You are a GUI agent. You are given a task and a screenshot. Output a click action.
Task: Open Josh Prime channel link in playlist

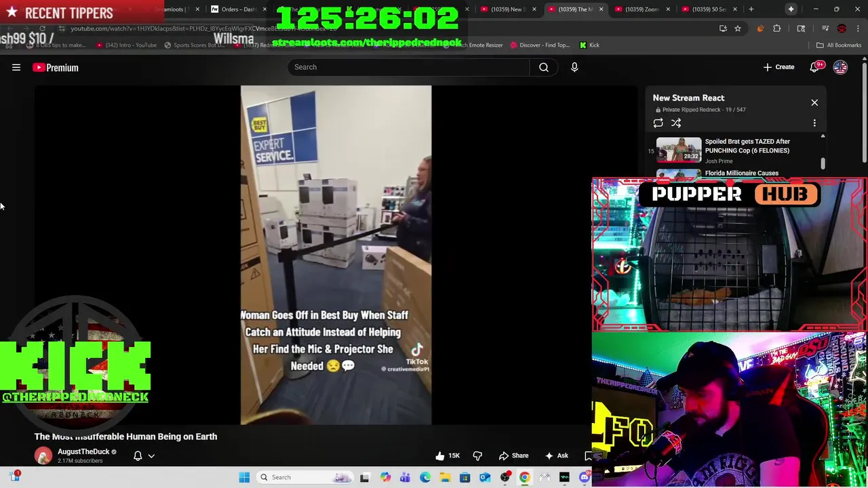click(x=719, y=161)
